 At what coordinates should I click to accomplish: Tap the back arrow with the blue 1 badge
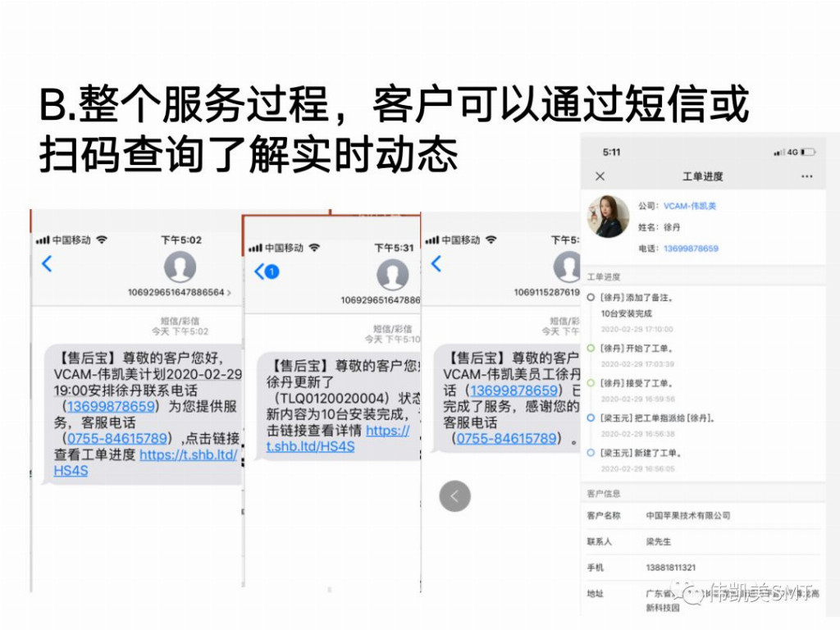tap(266, 272)
